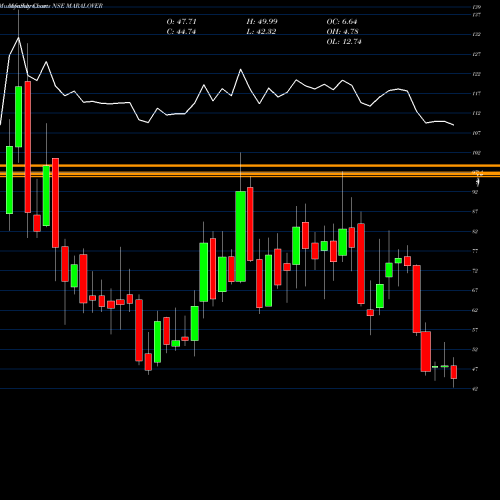Click the 107 price axis label
Screen dimensions: 500x500
[x=477, y=133]
